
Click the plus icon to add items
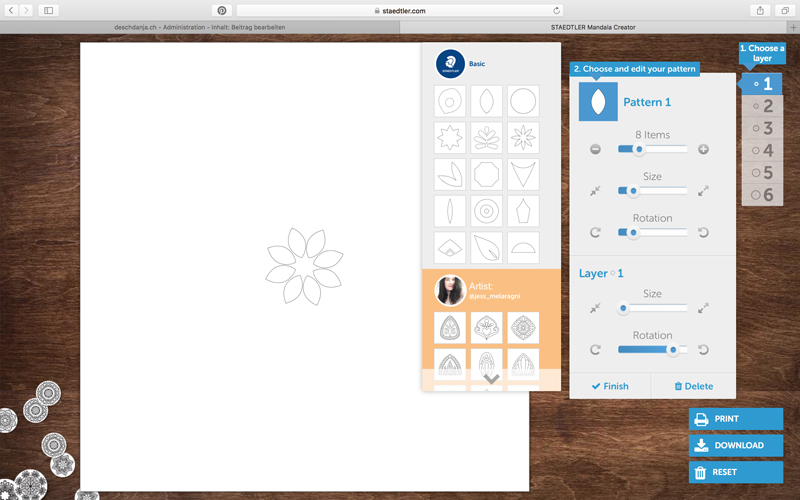click(x=703, y=149)
